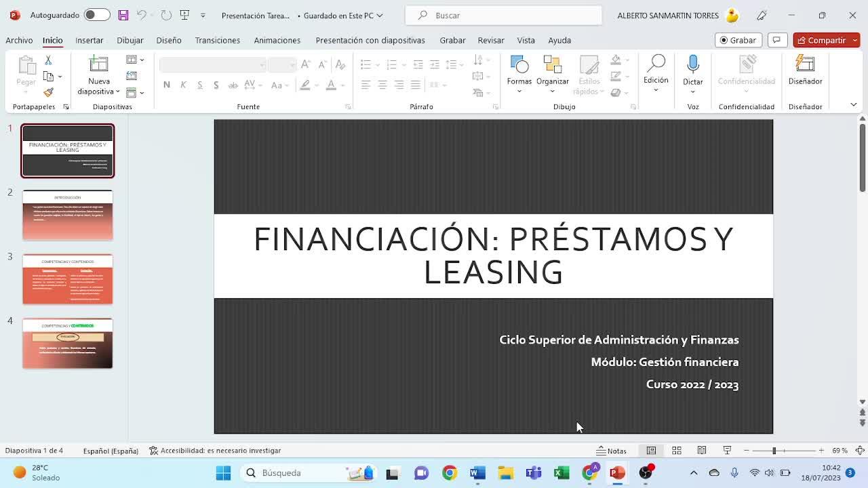
Task: Start slideshow from beginning via title bar icon
Action: [184, 15]
